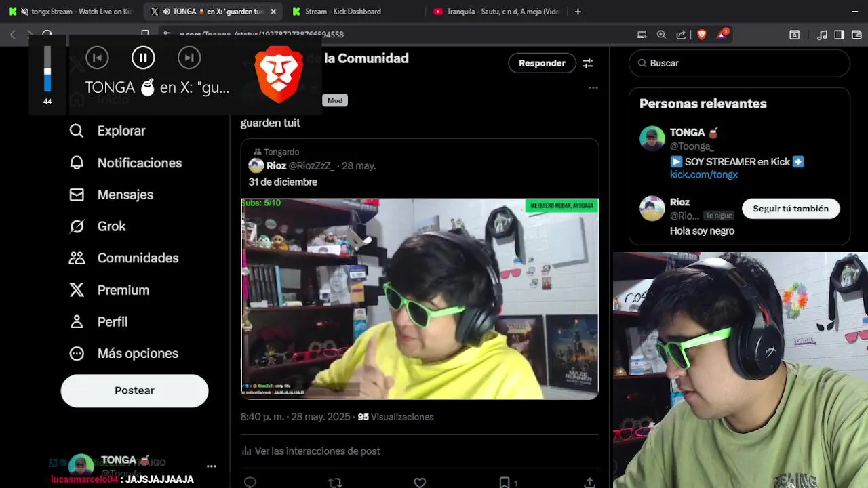The image size is (868, 488).
Task: Open Perfil person icon
Action: [77, 322]
